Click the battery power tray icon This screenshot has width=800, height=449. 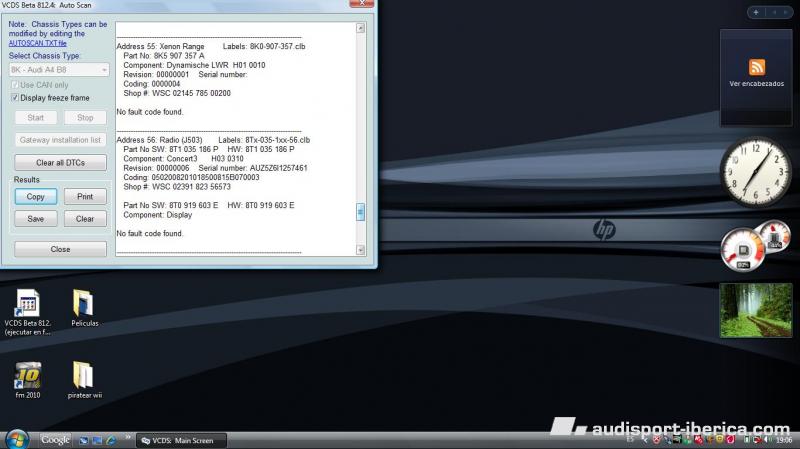coord(748,440)
